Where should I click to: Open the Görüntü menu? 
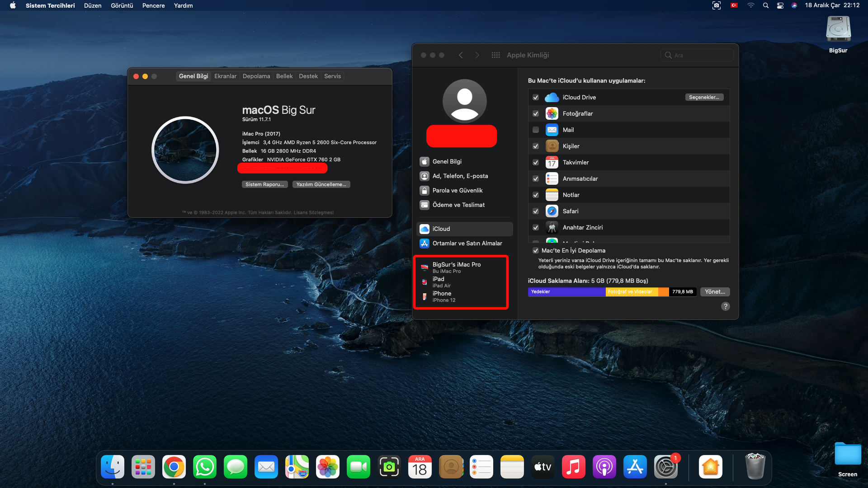click(x=122, y=5)
